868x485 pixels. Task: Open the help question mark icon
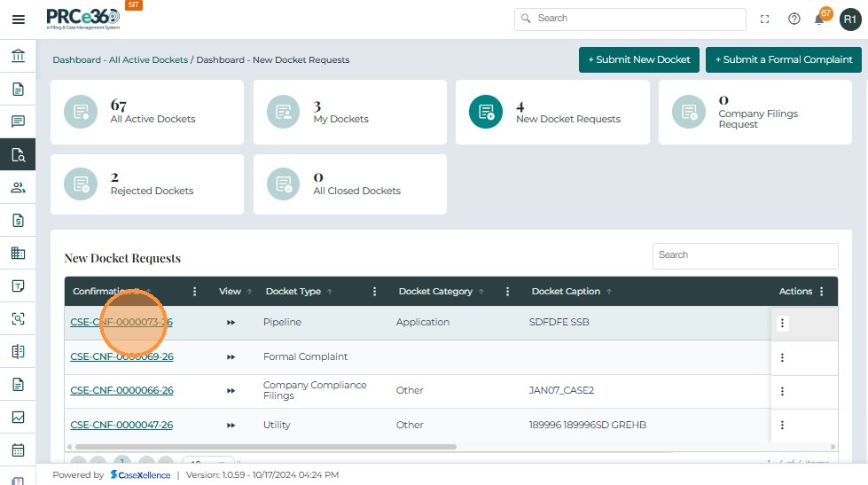[x=794, y=20]
